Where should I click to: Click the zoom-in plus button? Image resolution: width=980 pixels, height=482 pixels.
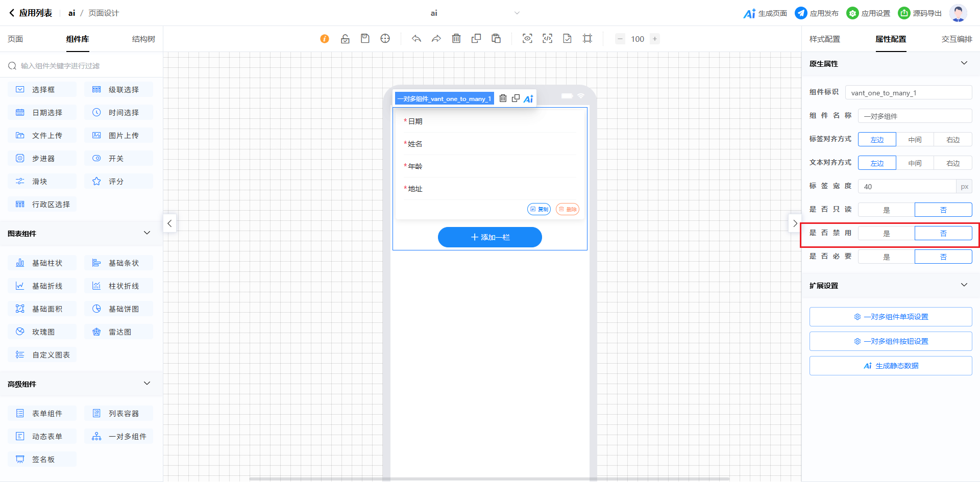click(655, 39)
